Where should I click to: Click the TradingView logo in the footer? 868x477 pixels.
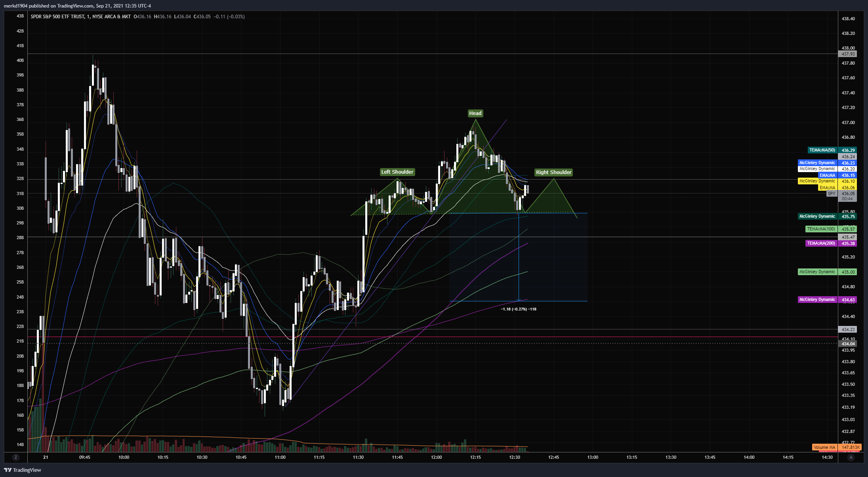coord(23,470)
